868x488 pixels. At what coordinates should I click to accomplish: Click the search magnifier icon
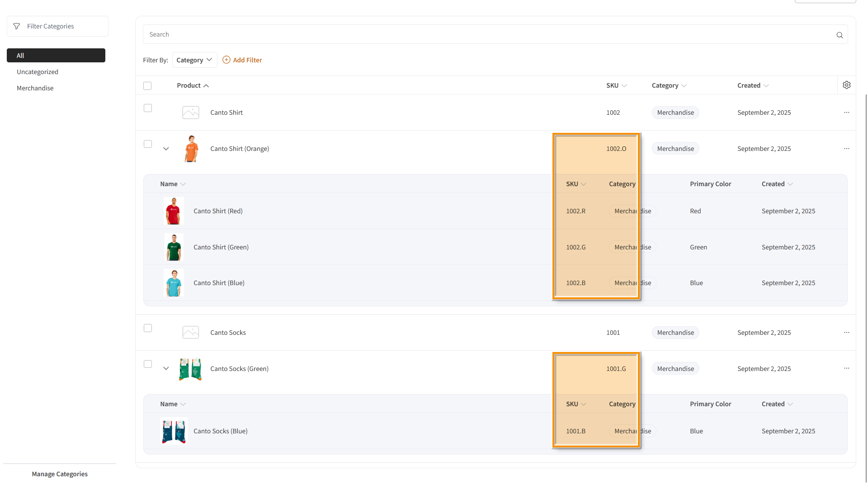click(840, 35)
